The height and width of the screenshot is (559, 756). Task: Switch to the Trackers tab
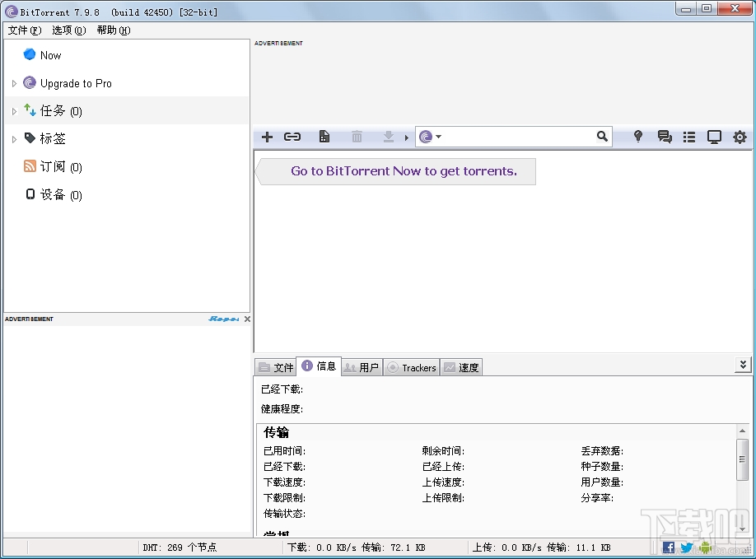tap(411, 368)
